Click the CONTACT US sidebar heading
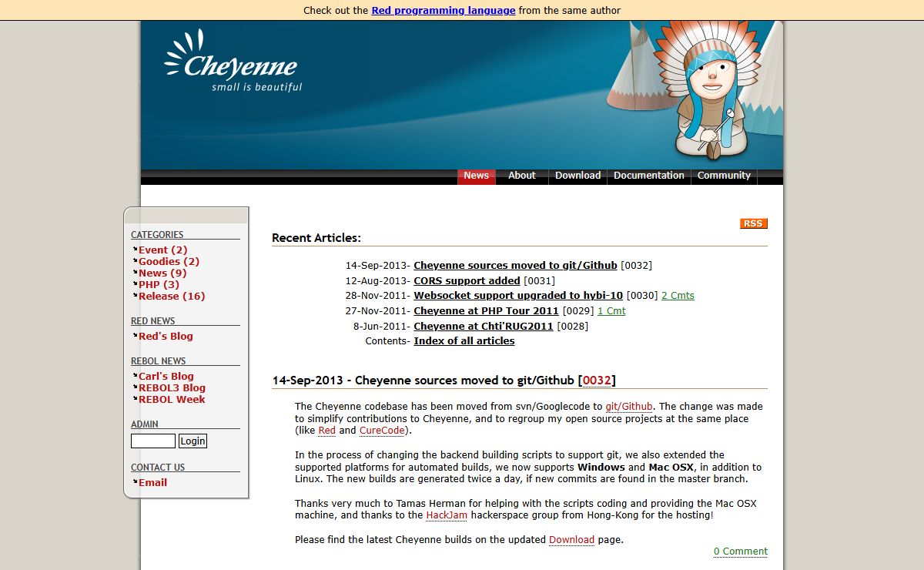This screenshot has width=924, height=570. pyautogui.click(x=158, y=468)
